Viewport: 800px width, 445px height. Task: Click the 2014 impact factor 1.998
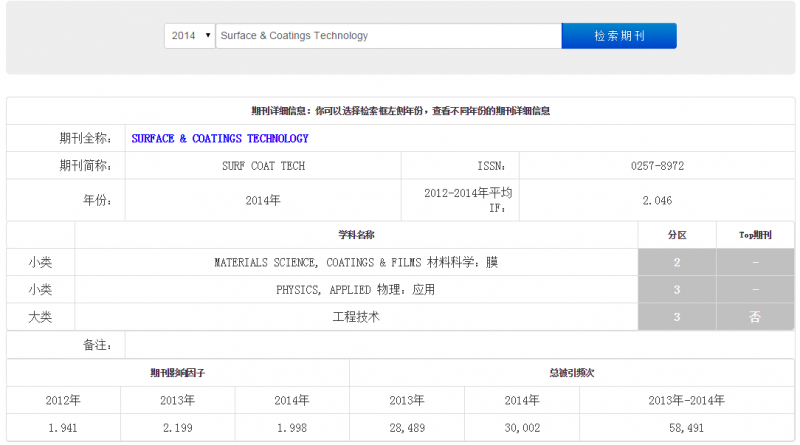tap(292, 428)
